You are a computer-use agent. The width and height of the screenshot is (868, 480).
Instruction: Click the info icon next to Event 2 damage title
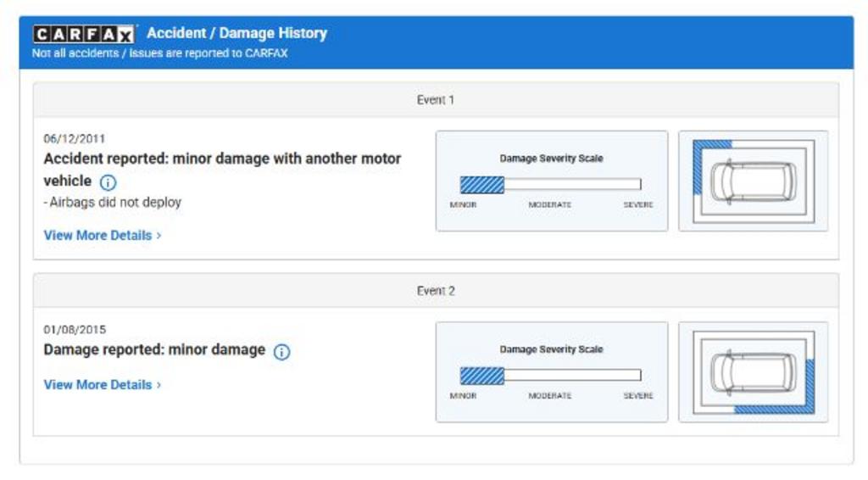[x=281, y=352]
